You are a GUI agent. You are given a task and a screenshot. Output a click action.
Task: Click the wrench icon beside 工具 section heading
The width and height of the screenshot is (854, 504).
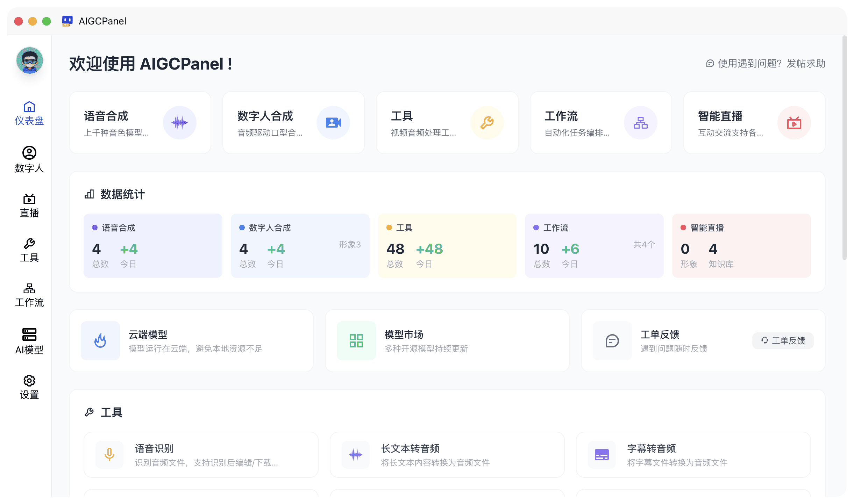[x=89, y=412]
